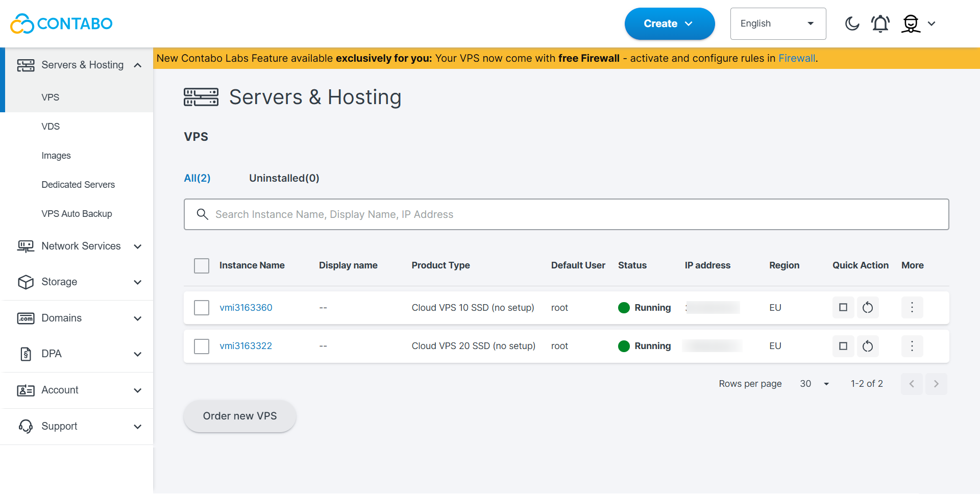Focus the instance search field
Screen dimensions: 980x495
(x=567, y=214)
